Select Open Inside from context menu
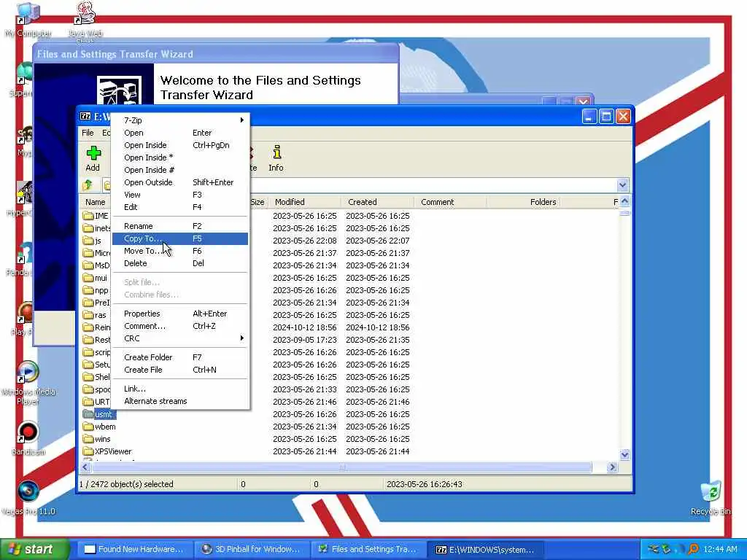The width and height of the screenshot is (747, 560). tap(180, 145)
